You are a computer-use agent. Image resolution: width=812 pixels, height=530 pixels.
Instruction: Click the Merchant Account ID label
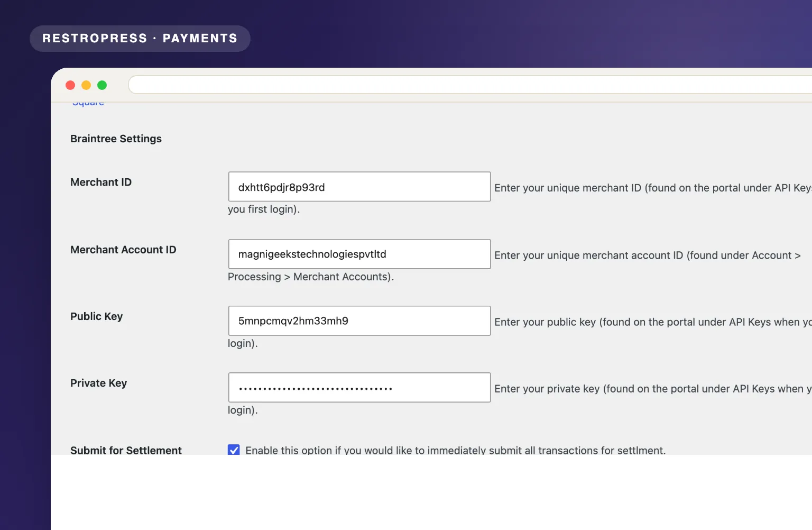[123, 250]
